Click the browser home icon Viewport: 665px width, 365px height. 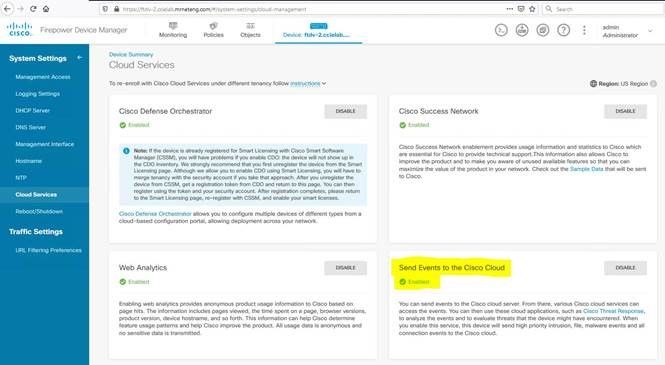point(46,9)
